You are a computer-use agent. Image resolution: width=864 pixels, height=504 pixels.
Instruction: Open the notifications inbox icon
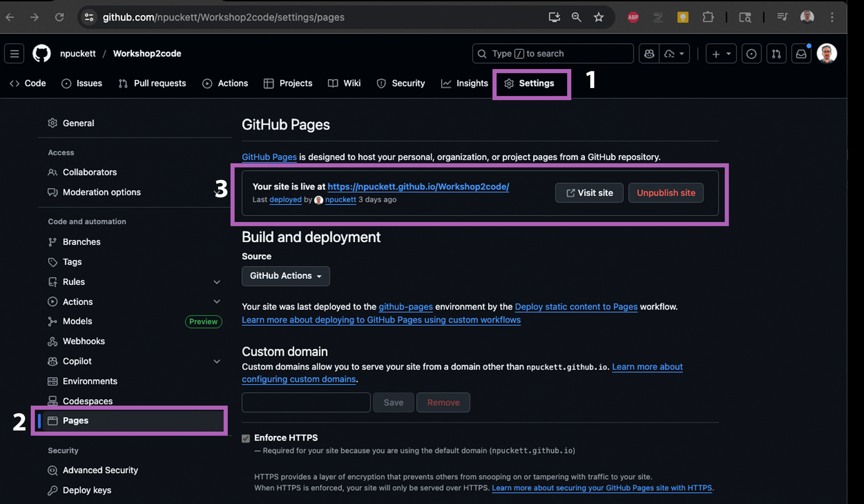[801, 53]
